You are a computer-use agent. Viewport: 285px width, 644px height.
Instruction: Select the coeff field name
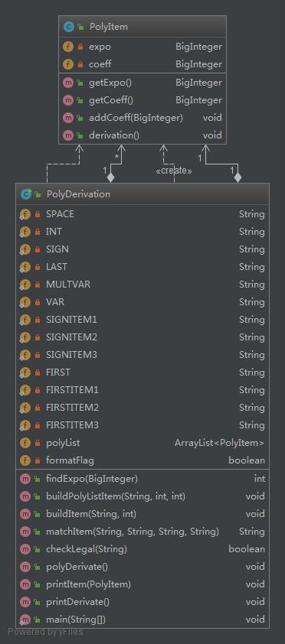(100, 64)
